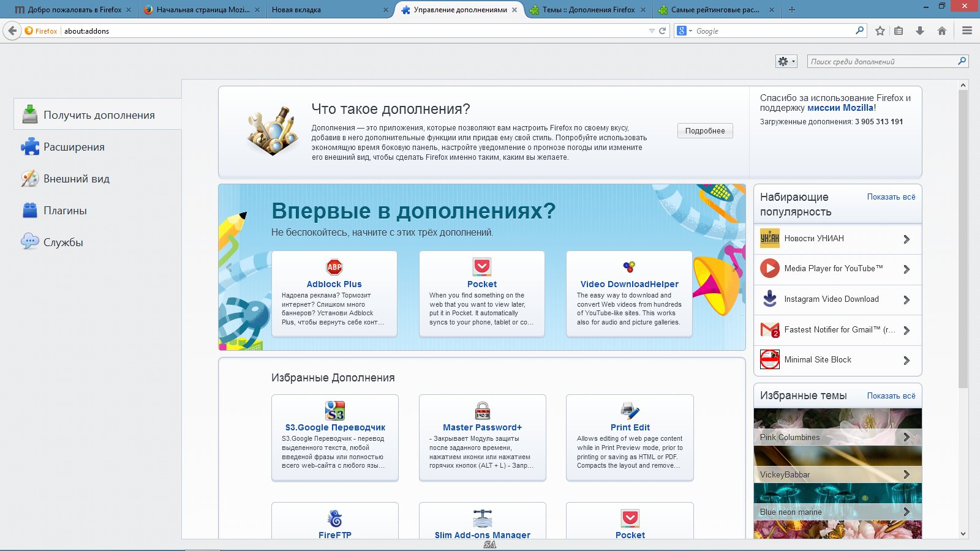The image size is (980, 551).
Task: Click the Slim Add-ons Manager icon
Action: (483, 519)
